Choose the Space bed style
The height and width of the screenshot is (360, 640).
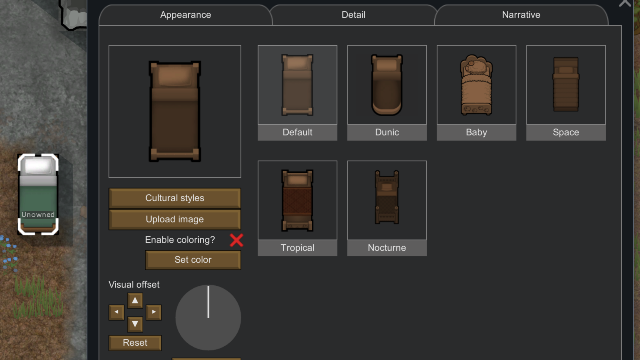[x=566, y=93]
